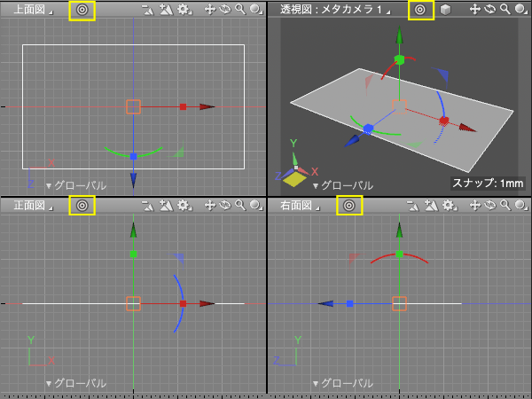Screen dimensions: 532x399
Task: Open the 右面図 view selector menu
Action: pyautogui.click(x=300, y=206)
